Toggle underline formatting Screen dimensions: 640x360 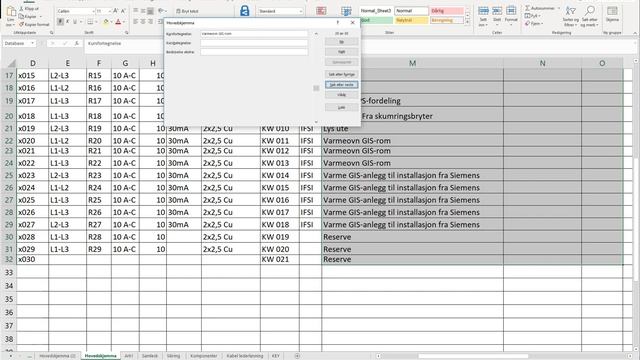(x=75, y=22)
